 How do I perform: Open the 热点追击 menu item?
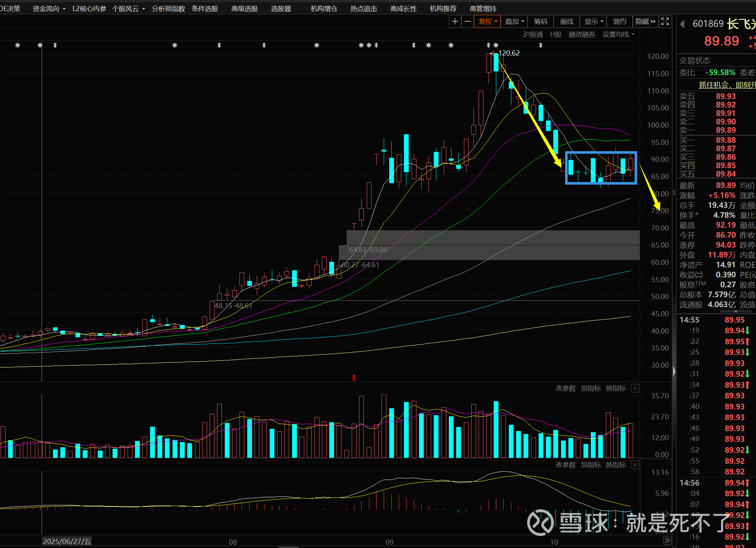point(363,8)
